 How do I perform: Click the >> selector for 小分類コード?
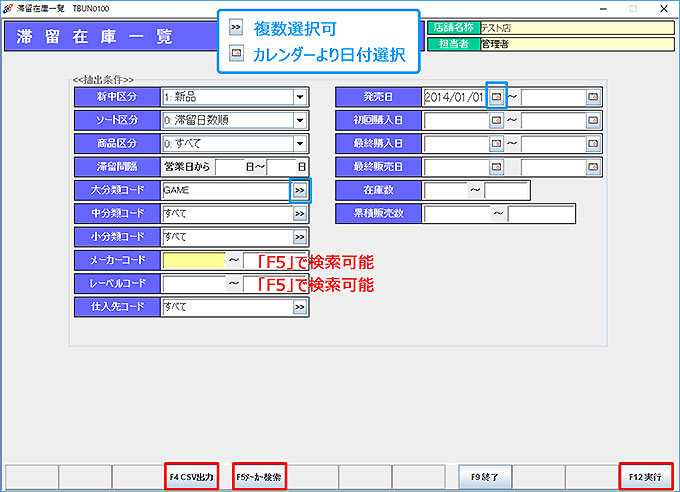[x=300, y=237]
